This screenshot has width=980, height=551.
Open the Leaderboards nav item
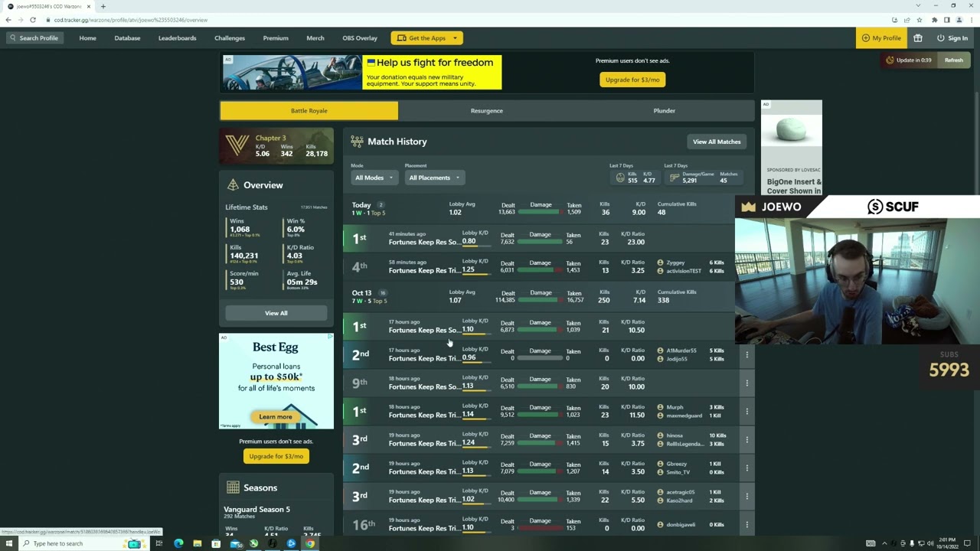point(177,38)
